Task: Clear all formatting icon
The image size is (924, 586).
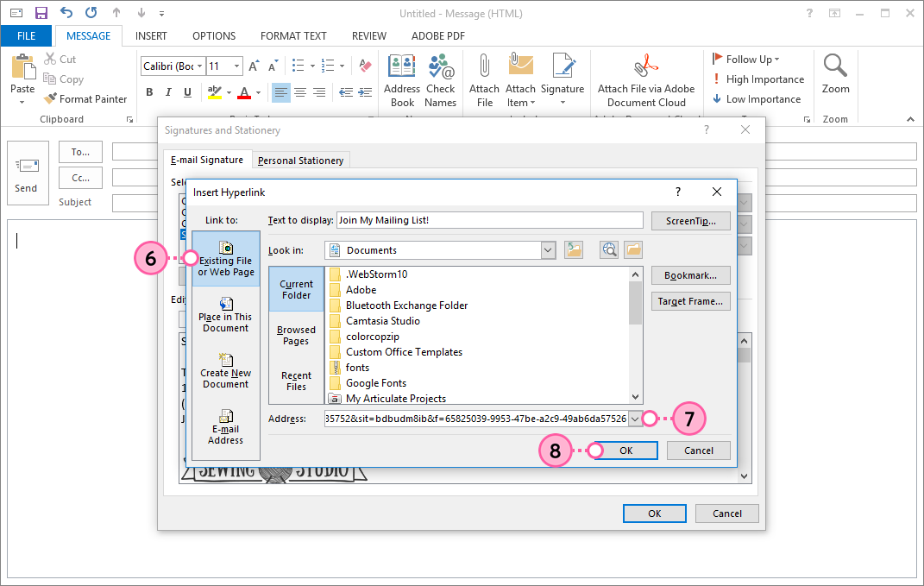Action: (x=365, y=66)
